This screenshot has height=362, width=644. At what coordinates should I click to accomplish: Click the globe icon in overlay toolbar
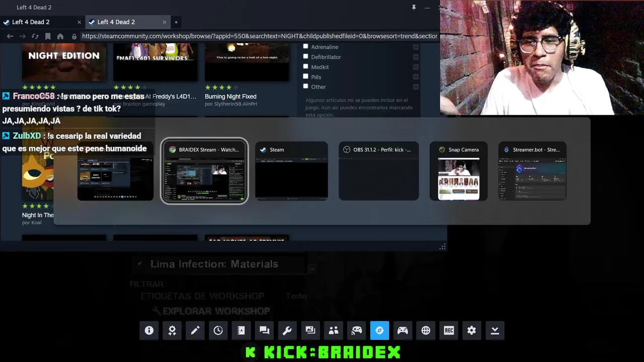tap(426, 330)
